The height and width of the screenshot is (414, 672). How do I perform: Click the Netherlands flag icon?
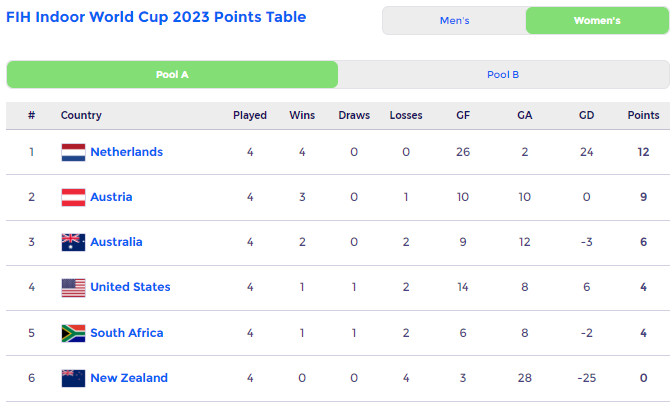[73, 152]
